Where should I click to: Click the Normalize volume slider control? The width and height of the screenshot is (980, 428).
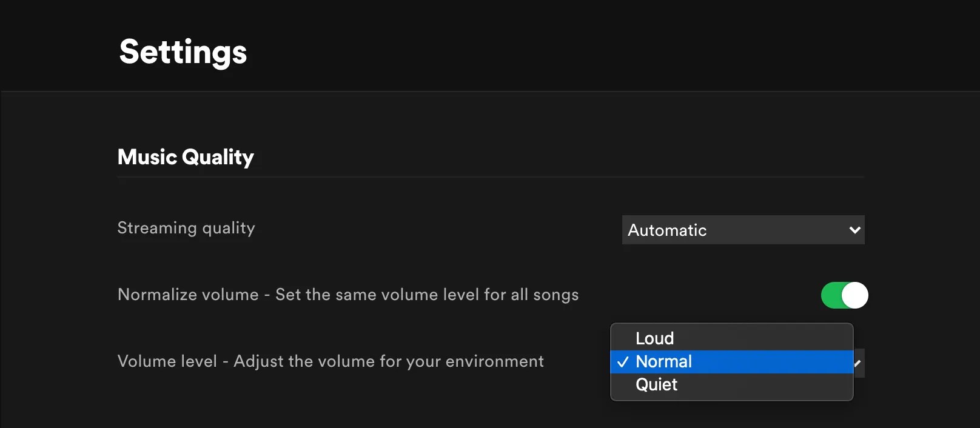[845, 295]
